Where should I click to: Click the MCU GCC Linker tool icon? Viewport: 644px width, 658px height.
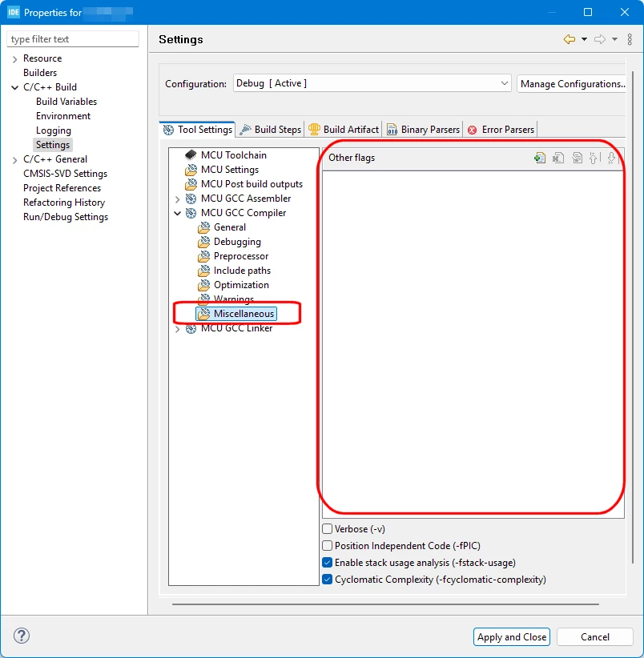(x=191, y=328)
